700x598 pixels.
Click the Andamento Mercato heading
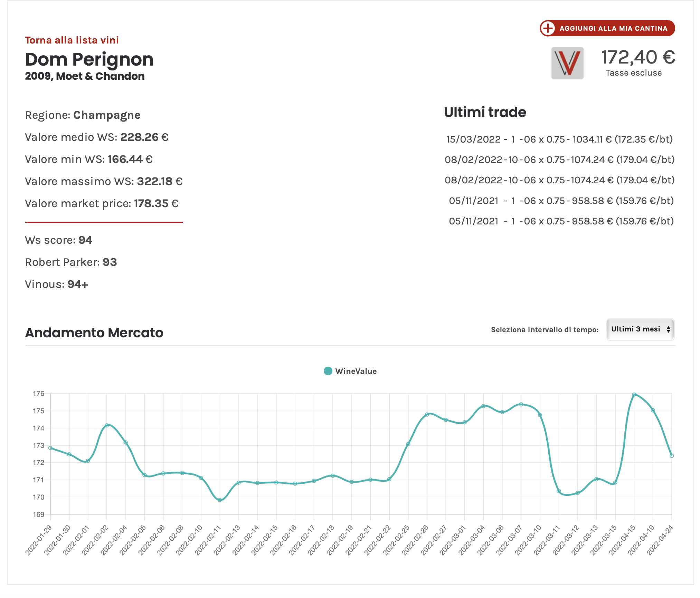click(94, 333)
